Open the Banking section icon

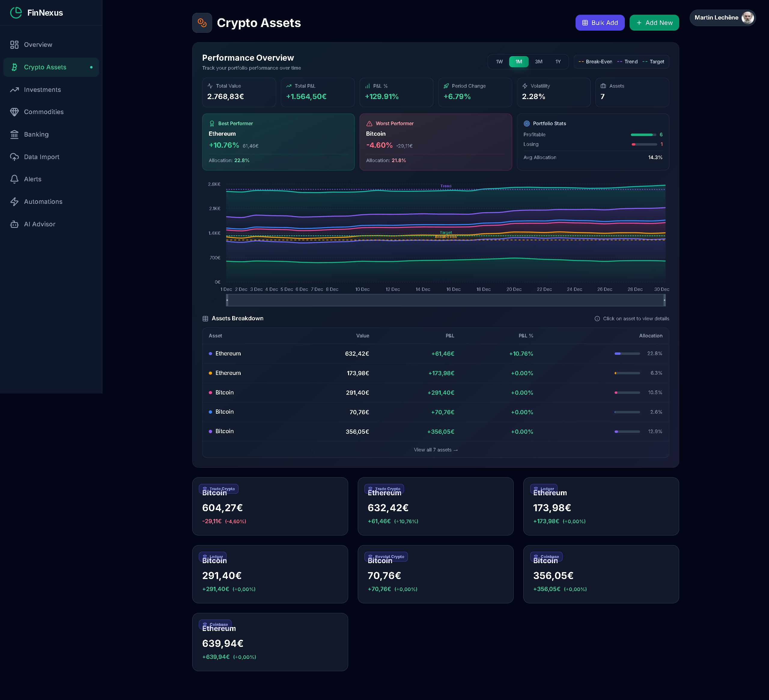coord(14,134)
